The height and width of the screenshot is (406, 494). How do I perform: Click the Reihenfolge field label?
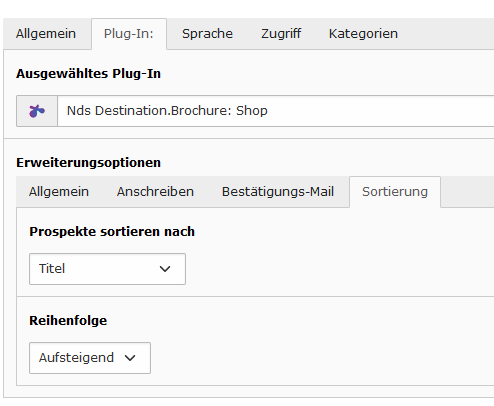point(68,320)
